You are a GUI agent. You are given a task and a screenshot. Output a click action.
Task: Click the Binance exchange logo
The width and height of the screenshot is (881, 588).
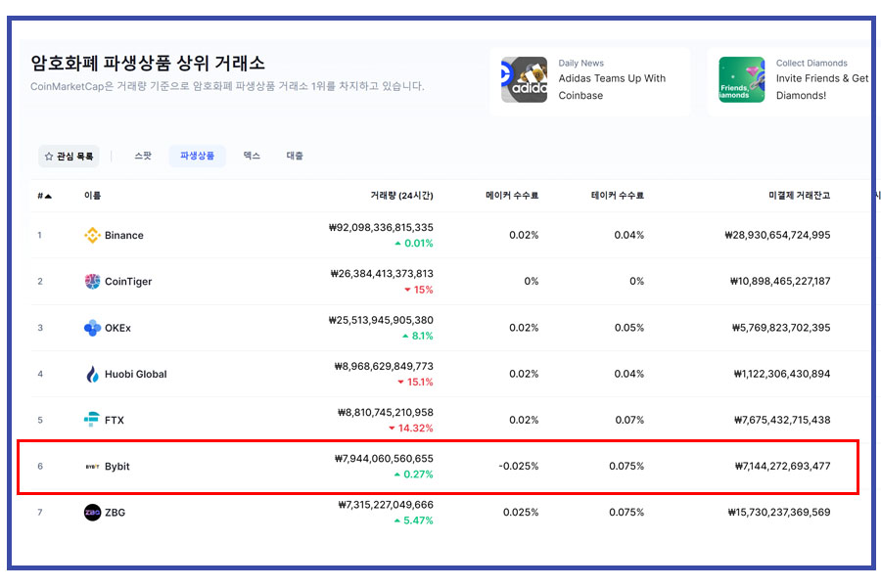pos(92,236)
